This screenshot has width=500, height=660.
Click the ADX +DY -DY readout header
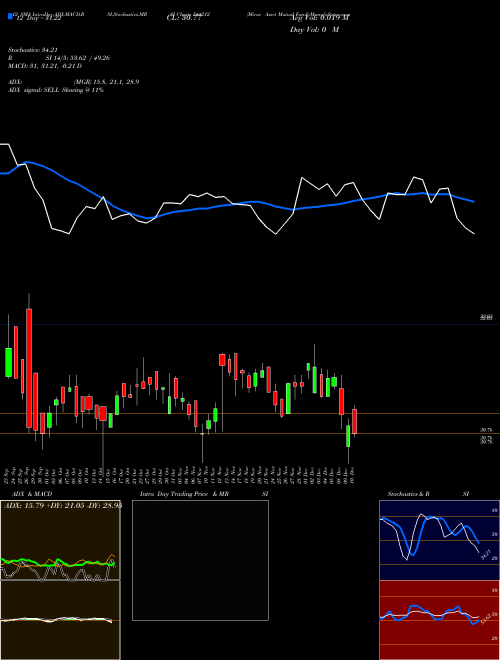coord(63,505)
